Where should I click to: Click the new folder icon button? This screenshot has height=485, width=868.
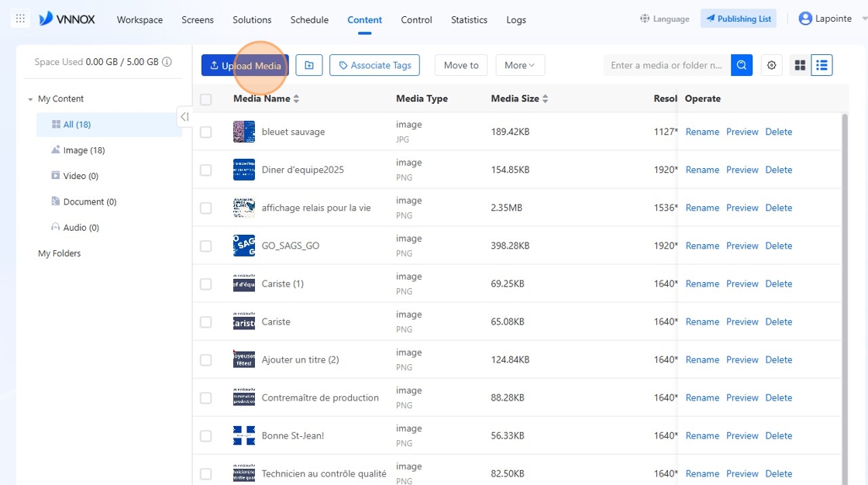pos(309,65)
